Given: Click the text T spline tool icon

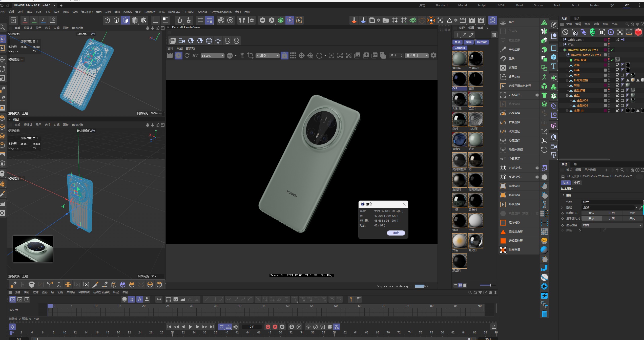Looking at the screenshot, I should point(554,67).
